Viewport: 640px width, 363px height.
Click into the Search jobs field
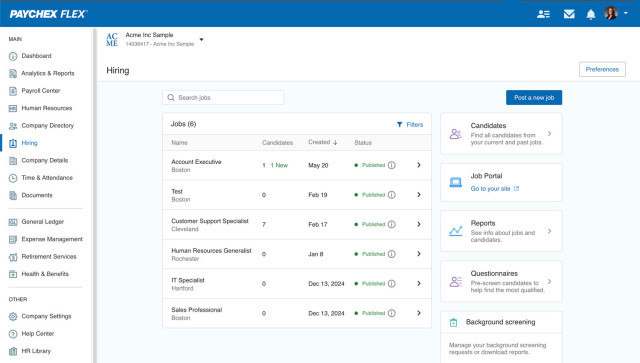(223, 98)
